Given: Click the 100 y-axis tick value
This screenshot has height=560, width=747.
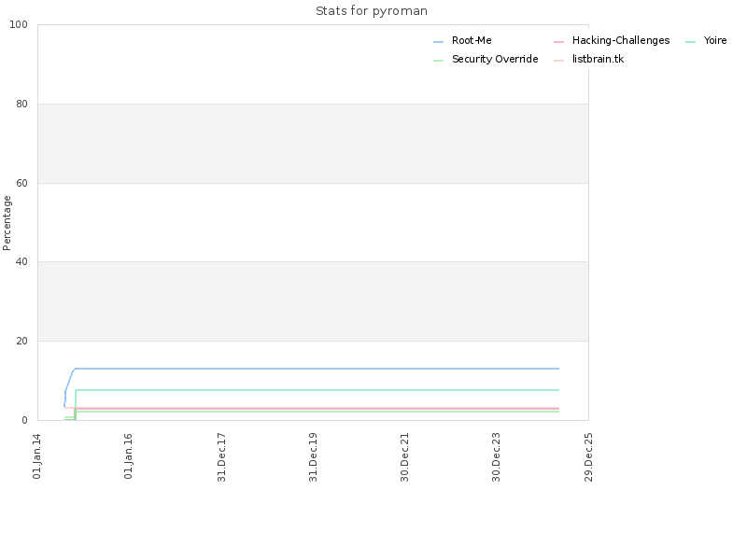Looking at the screenshot, I should tap(19, 25).
